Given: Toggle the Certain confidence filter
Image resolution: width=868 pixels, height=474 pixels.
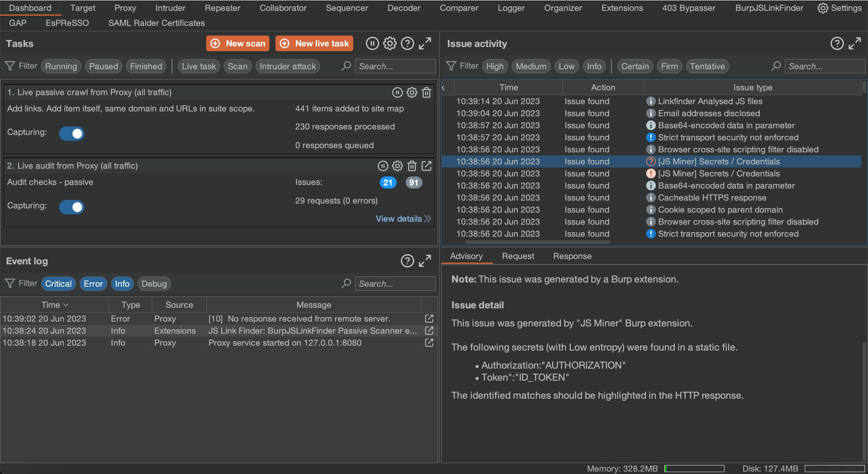Looking at the screenshot, I should pyautogui.click(x=635, y=66).
